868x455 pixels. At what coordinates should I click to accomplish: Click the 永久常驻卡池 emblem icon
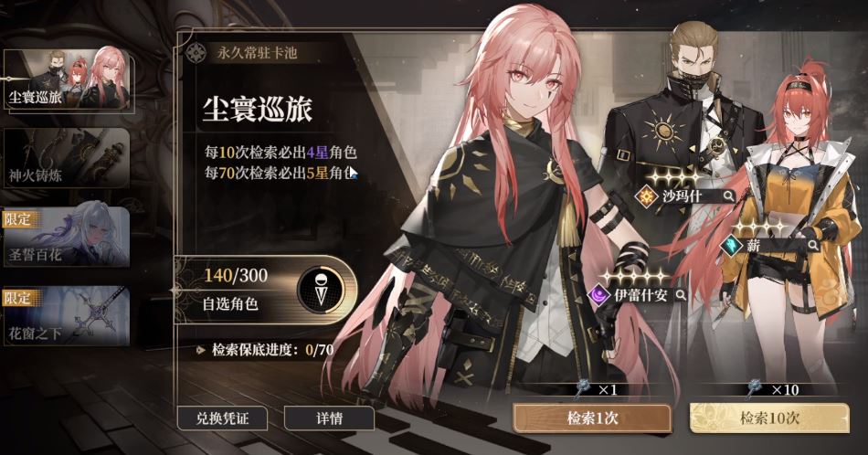pyautogui.click(x=196, y=53)
